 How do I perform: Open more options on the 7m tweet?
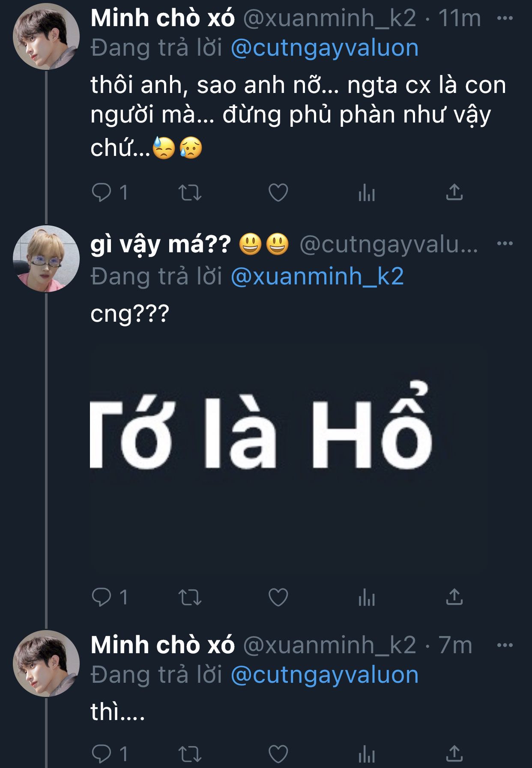point(505,645)
